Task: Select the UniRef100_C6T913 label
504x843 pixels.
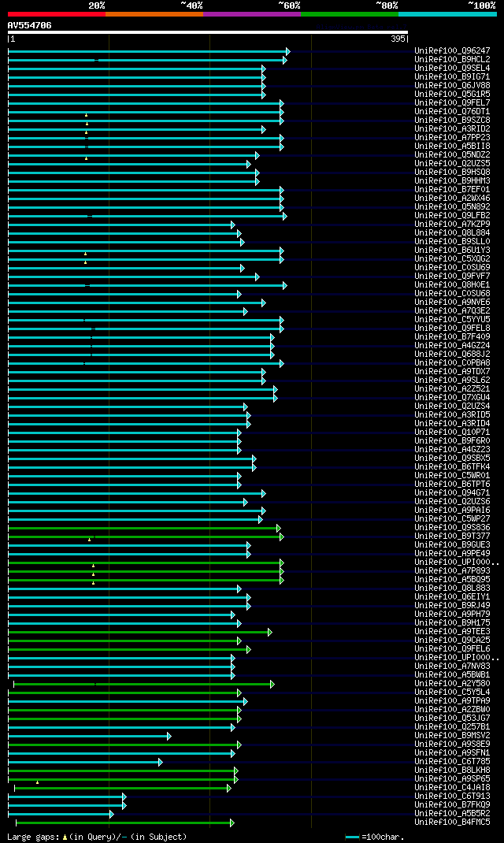Action: pyautogui.click(x=452, y=797)
